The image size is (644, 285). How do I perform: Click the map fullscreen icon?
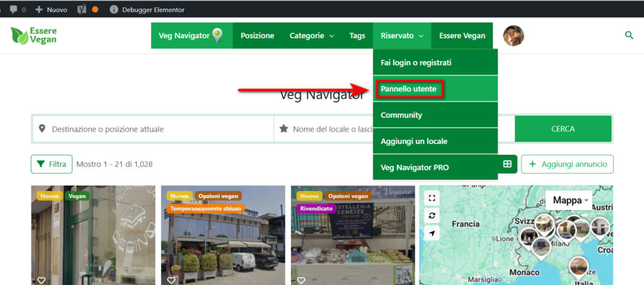coord(432,198)
